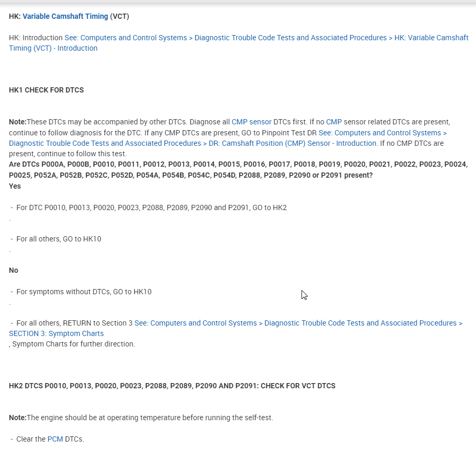The width and height of the screenshot is (476, 451).
Task: Click the "HK: Introduction" label text
Action: point(36,38)
